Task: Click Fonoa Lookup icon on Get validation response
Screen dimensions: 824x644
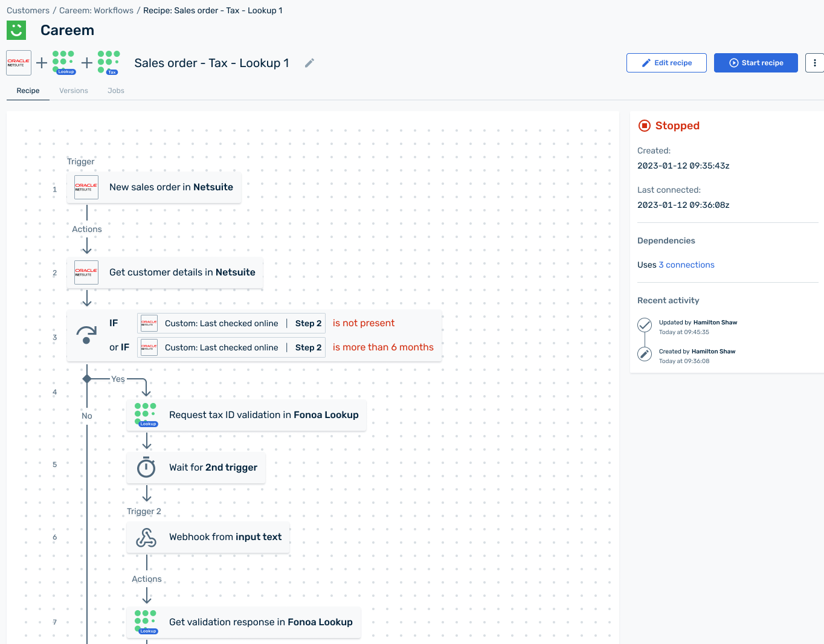Action: (146, 622)
